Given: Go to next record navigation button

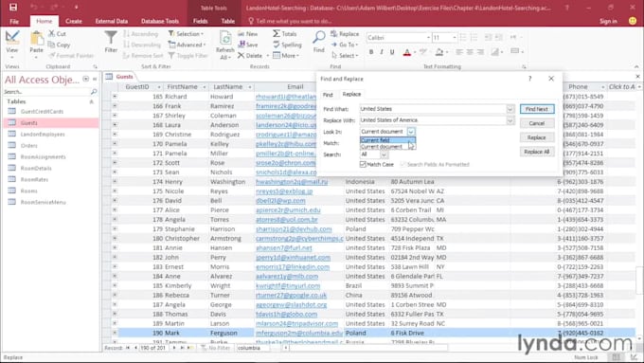Looking at the screenshot, I should click(174, 348).
